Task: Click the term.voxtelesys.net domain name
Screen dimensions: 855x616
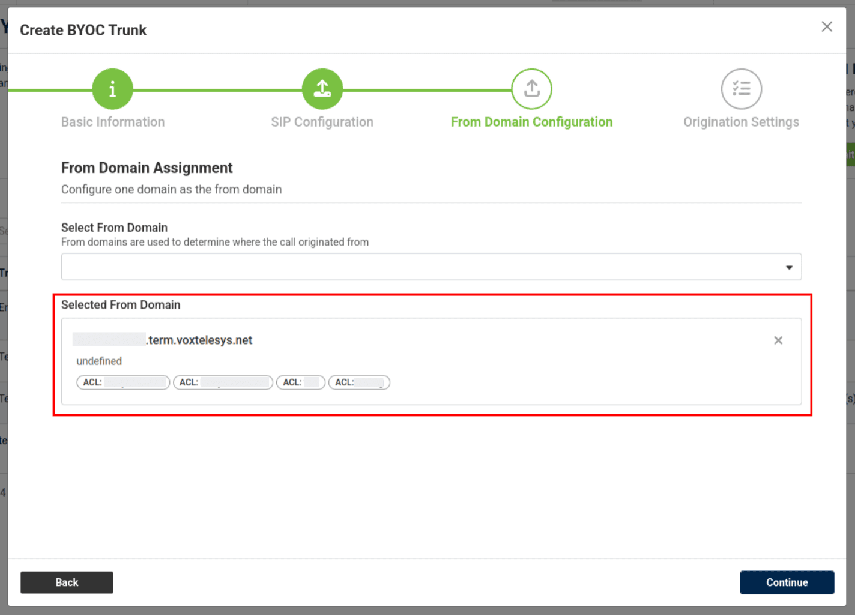Action: (x=199, y=340)
